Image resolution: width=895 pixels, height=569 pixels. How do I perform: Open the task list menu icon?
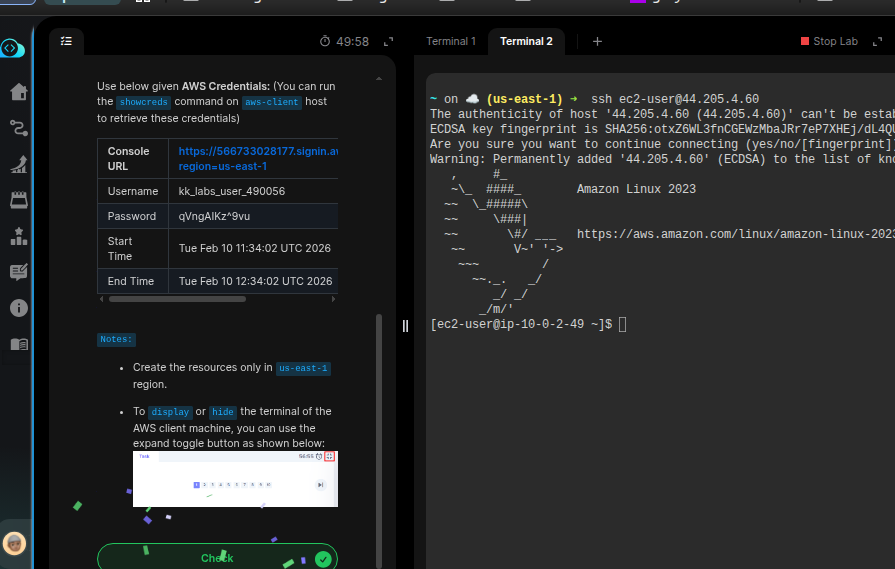pos(66,41)
